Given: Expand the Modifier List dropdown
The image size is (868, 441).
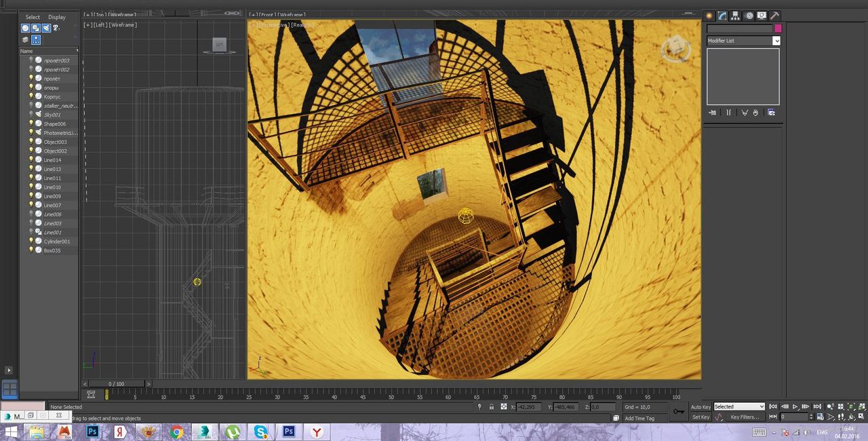Looking at the screenshot, I should click(x=776, y=41).
